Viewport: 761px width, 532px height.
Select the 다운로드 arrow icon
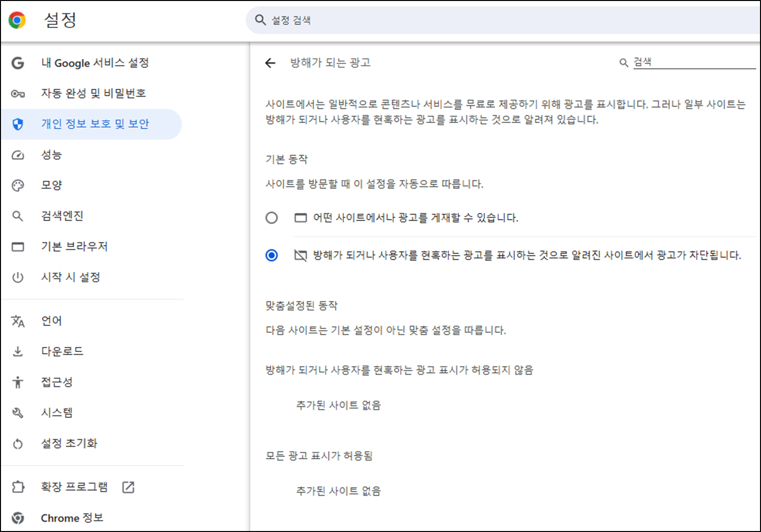tap(18, 351)
